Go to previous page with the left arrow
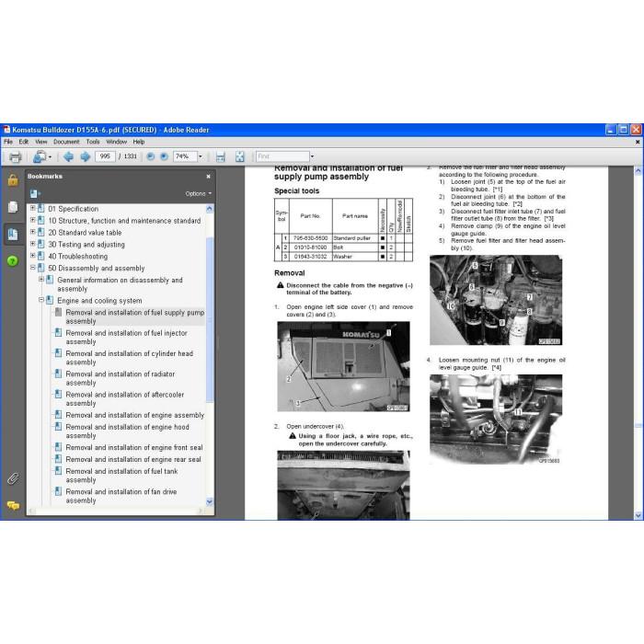 68,156
